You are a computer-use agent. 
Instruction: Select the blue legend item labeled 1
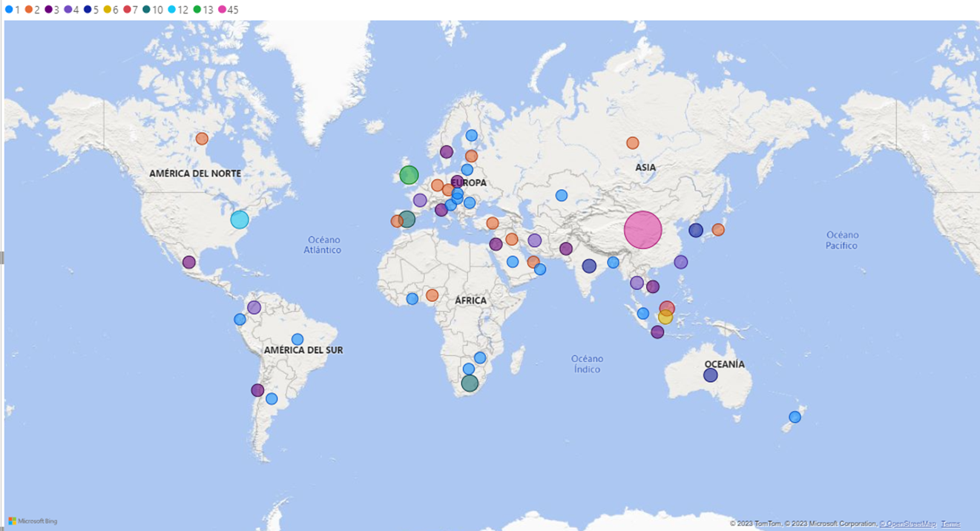point(13,10)
